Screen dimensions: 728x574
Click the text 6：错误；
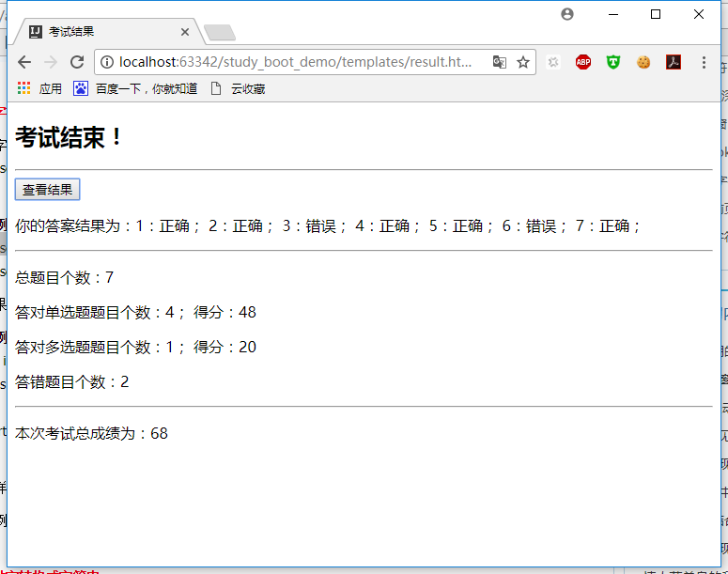tap(534, 225)
